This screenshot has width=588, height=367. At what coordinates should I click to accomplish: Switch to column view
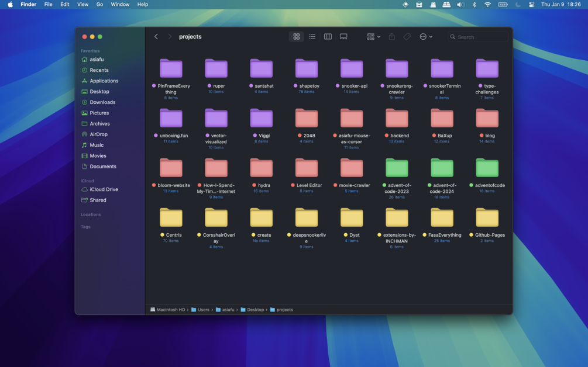pos(328,37)
